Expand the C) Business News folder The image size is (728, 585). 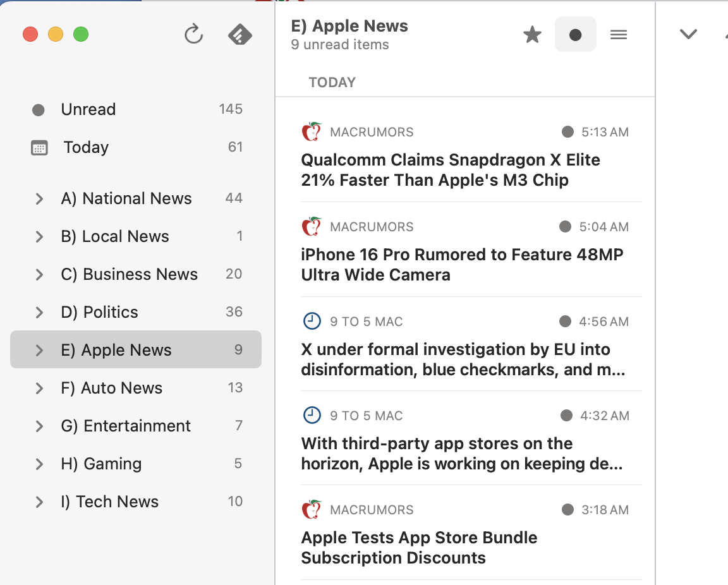point(39,274)
